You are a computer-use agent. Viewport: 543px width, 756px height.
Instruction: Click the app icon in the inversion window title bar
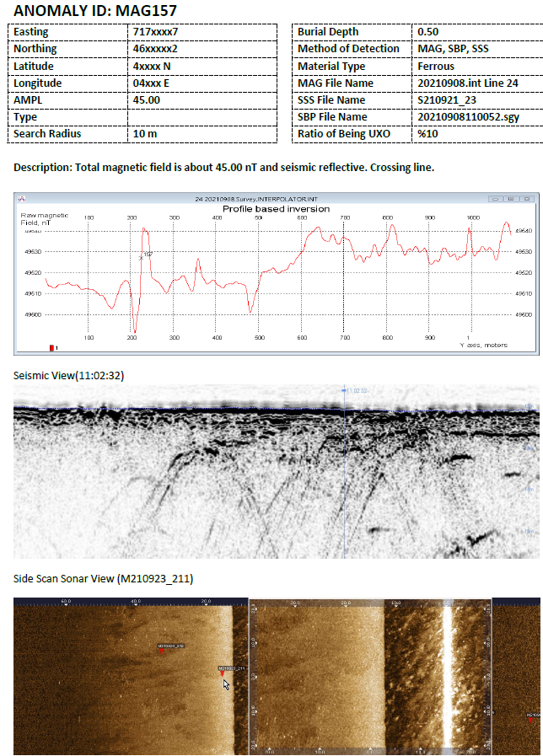[21, 199]
